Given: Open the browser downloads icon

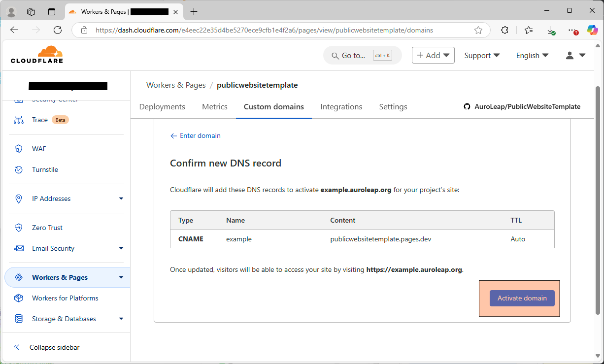Looking at the screenshot, I should (551, 31).
